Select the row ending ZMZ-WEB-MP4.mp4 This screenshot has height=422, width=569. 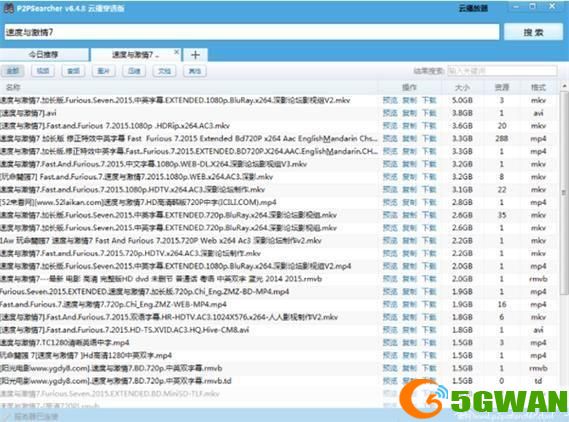point(279,304)
